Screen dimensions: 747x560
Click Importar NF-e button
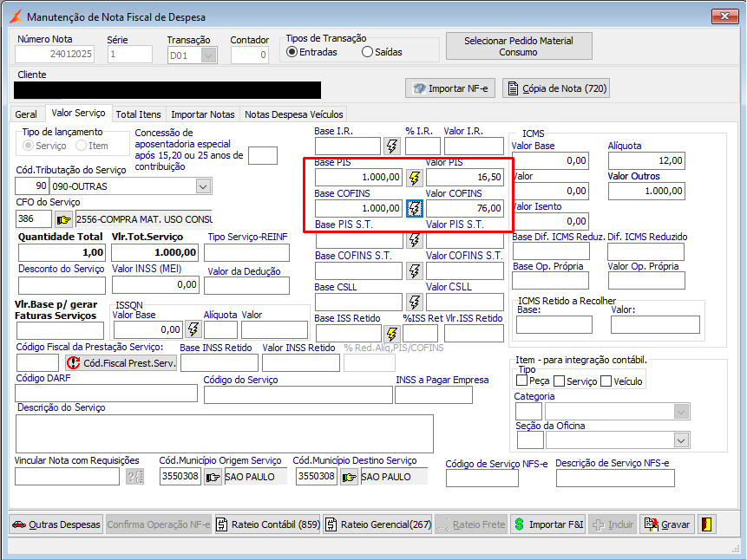click(x=450, y=88)
